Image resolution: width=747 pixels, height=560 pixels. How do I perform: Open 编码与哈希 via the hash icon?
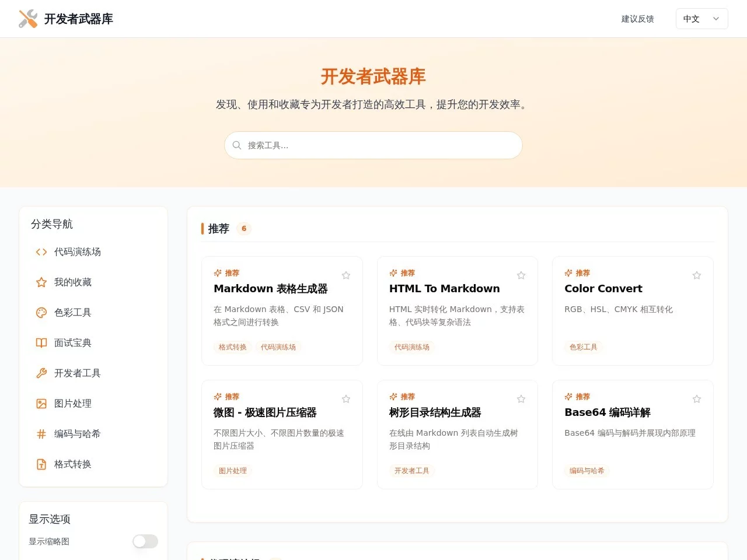point(41,434)
